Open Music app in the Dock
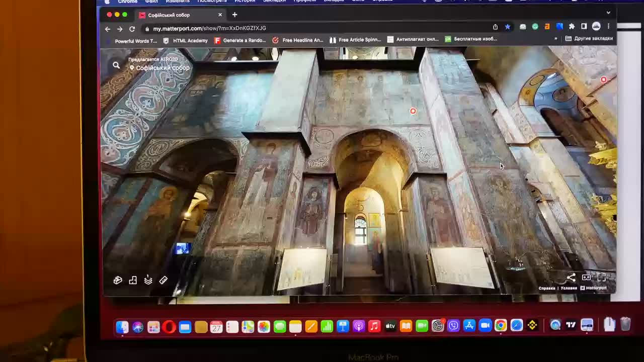Screen dimensions: 644x362 [x=374, y=326]
